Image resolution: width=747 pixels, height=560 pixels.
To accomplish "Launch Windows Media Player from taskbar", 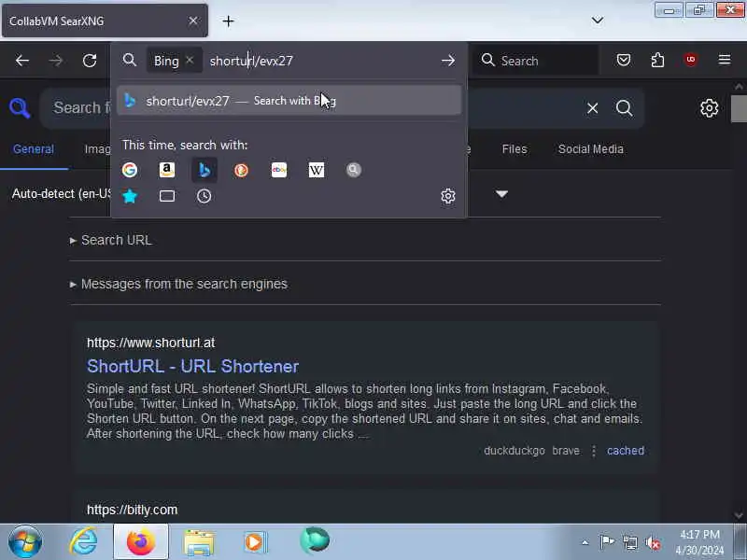I will tap(255, 542).
